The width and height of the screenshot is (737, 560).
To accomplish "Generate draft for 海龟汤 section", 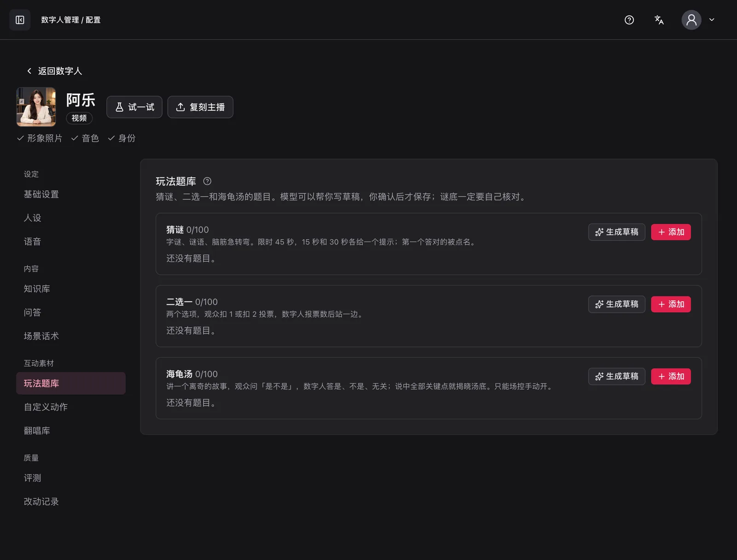I will pos(617,377).
